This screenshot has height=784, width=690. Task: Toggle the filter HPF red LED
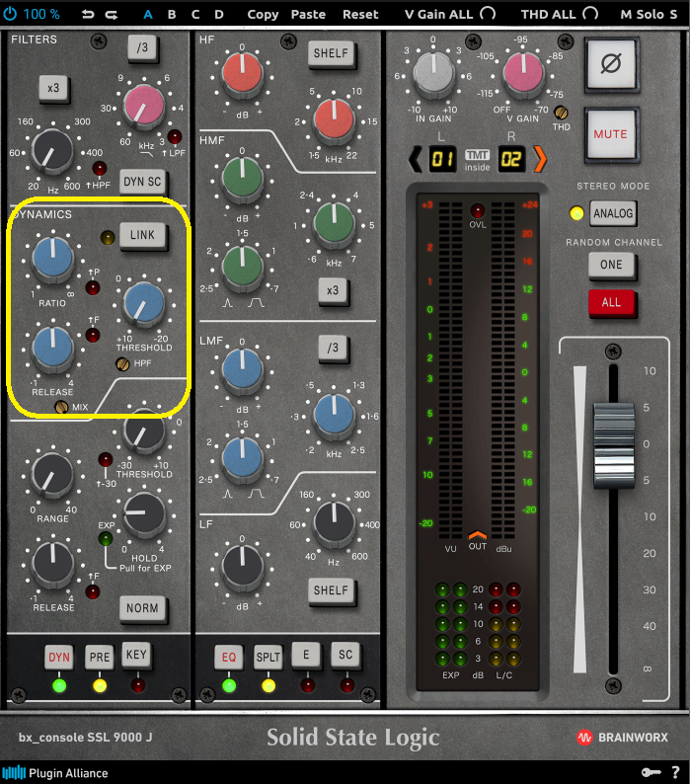pyautogui.click(x=100, y=169)
